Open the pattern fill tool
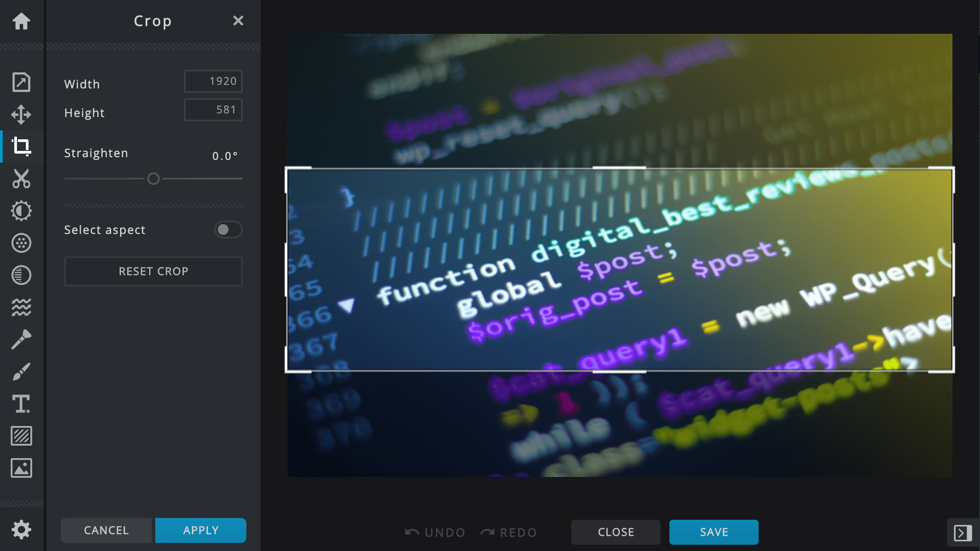Image resolution: width=980 pixels, height=551 pixels. 21,436
